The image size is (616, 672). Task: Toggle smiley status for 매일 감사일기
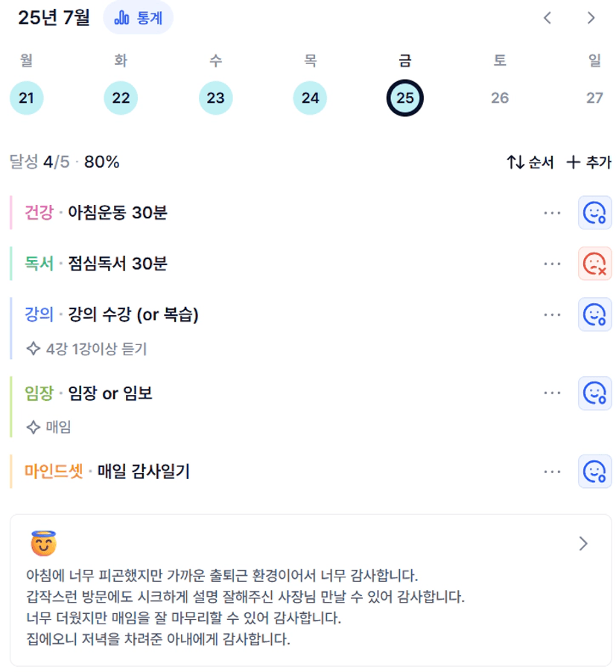(x=594, y=472)
